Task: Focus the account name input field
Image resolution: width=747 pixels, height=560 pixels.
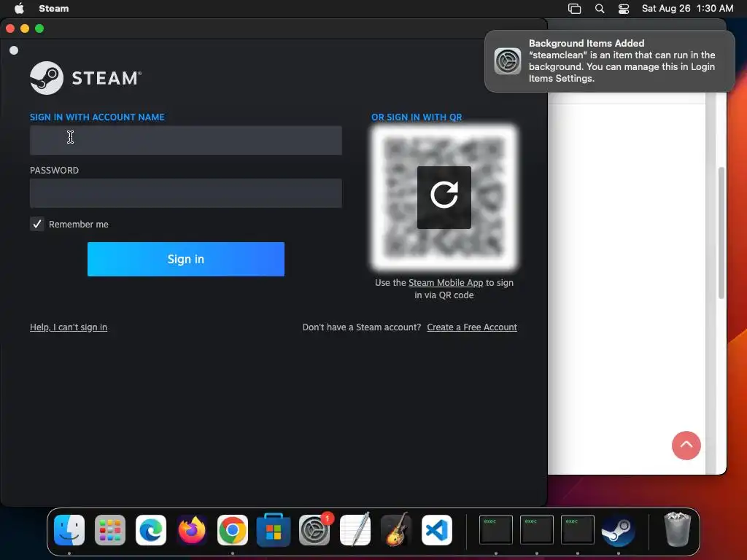Action: tap(186, 141)
